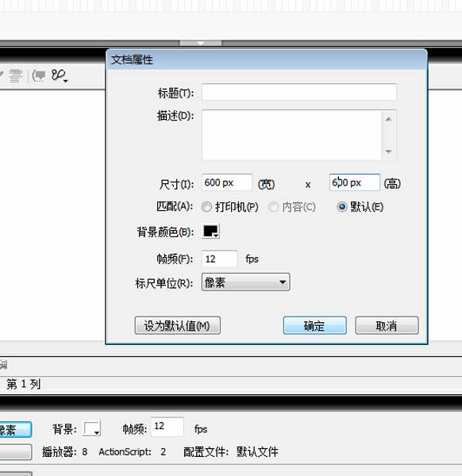This screenshot has height=476, width=462.
Task: Click the 播放器: 8 text
Action: pos(65,451)
